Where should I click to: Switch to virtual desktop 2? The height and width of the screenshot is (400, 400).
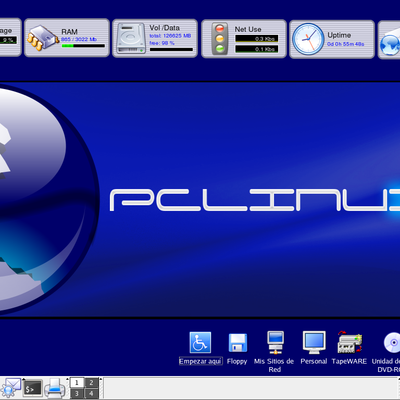(x=91, y=383)
